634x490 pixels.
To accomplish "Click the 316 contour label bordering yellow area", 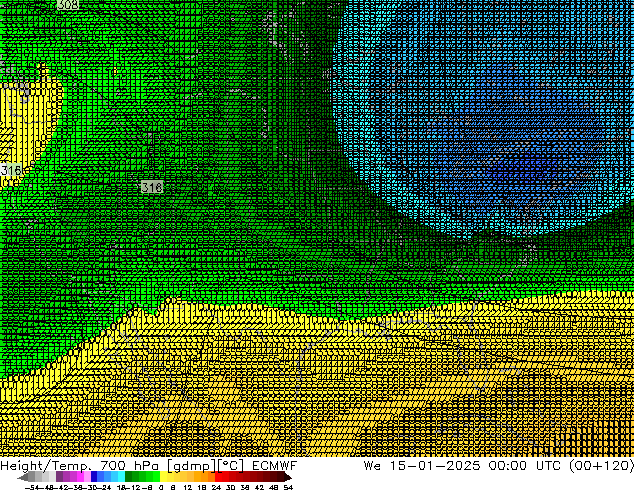I will [x=11, y=170].
